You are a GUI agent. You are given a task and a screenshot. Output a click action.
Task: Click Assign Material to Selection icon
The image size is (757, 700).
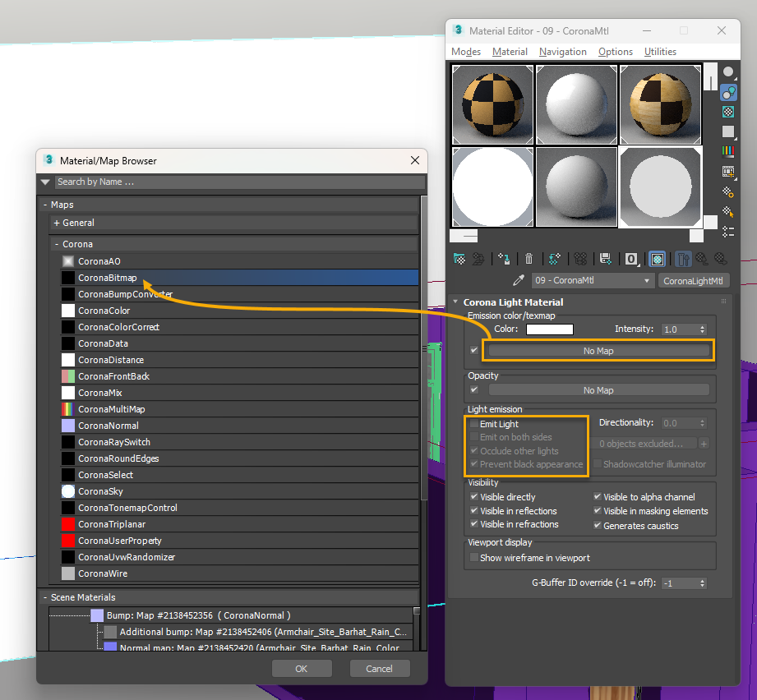click(504, 259)
